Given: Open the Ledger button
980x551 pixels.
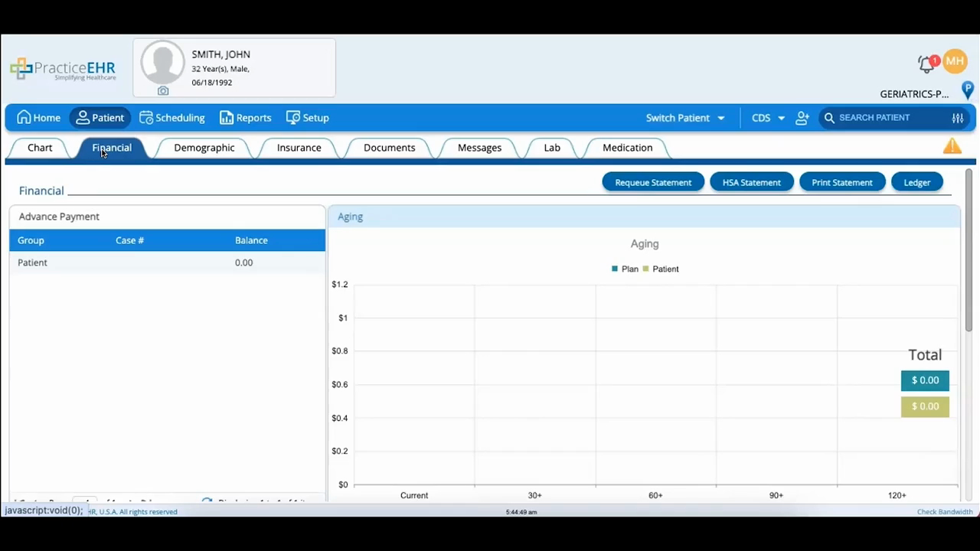Looking at the screenshot, I should tap(916, 182).
